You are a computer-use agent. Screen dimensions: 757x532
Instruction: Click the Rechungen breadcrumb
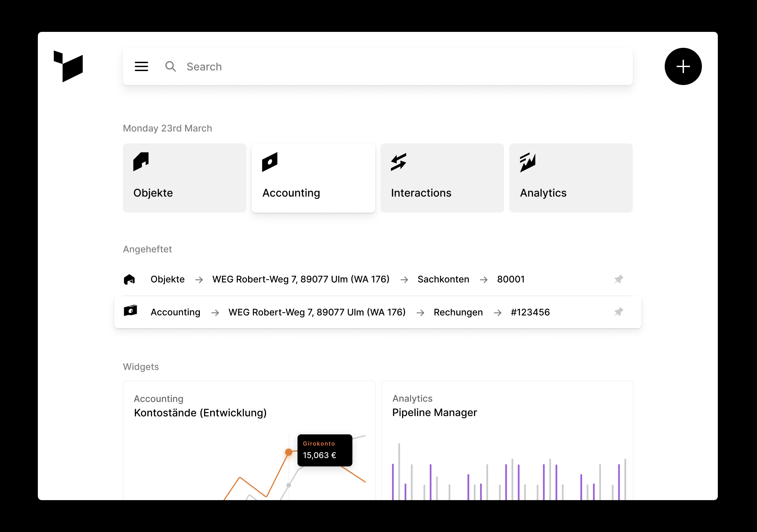458,312
